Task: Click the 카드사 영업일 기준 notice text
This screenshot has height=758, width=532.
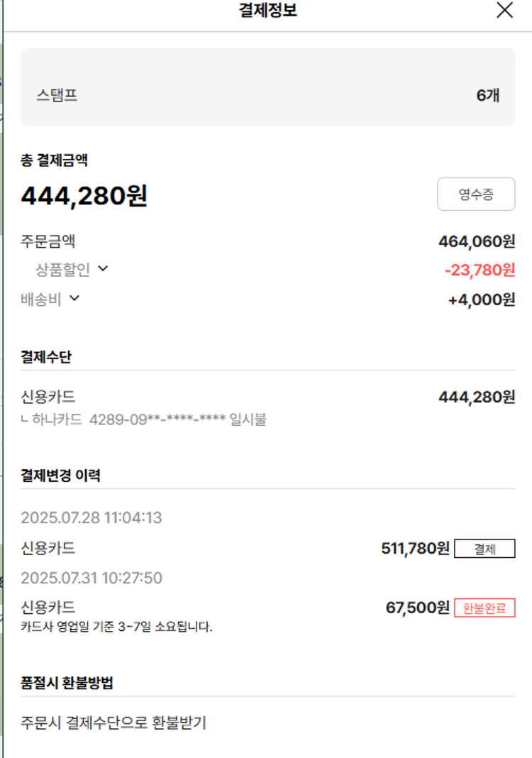Action: click(117, 627)
